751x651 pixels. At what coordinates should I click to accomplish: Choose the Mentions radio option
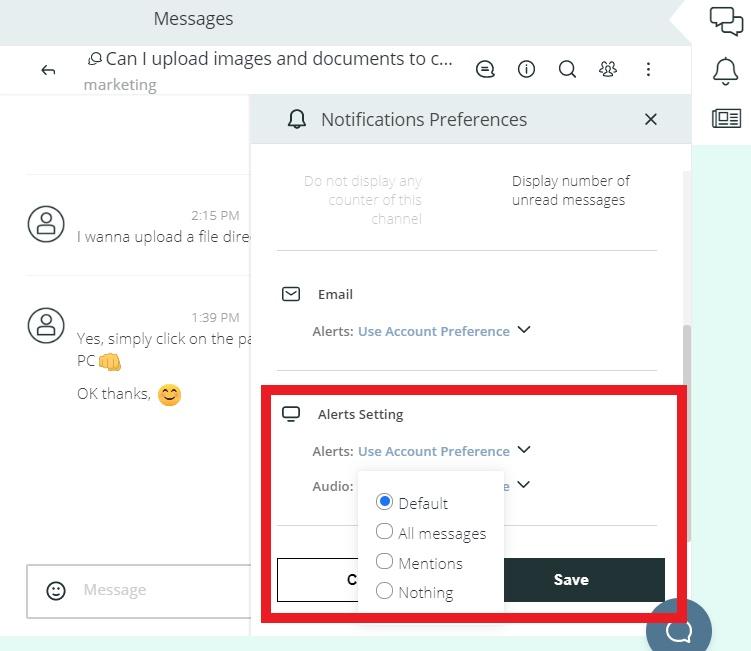pos(385,562)
